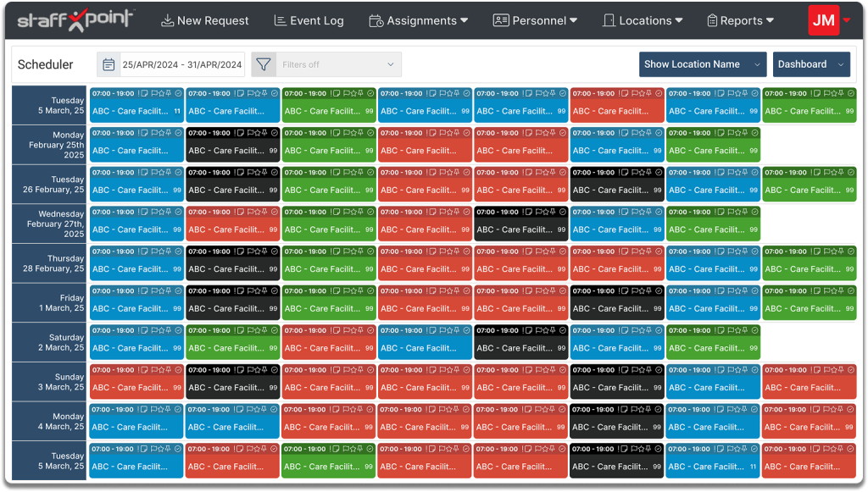This screenshot has height=492, width=868.
Task: Toggle check circle on first Sunday 3 March shift
Action: (x=177, y=370)
